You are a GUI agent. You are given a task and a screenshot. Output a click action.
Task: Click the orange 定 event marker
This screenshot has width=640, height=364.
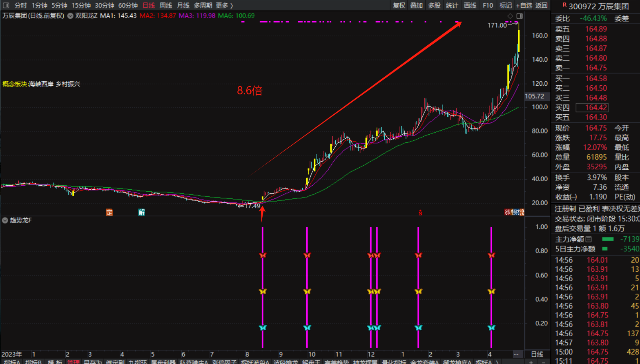click(x=109, y=212)
